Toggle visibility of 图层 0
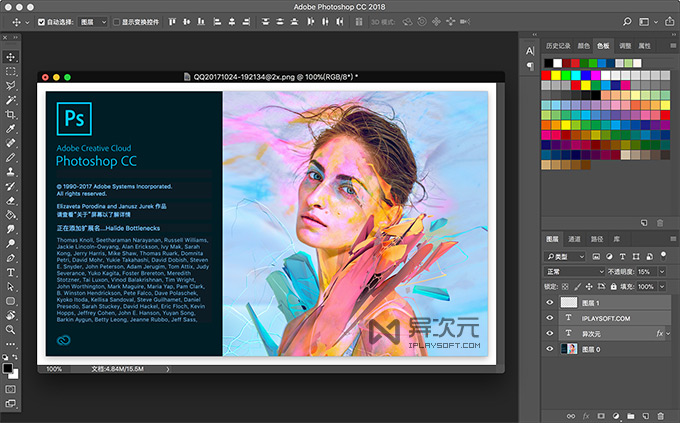 pyautogui.click(x=549, y=348)
